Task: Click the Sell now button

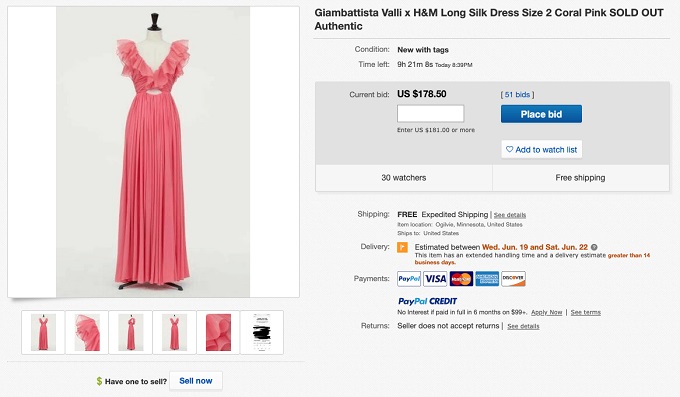Action: pyautogui.click(x=196, y=381)
